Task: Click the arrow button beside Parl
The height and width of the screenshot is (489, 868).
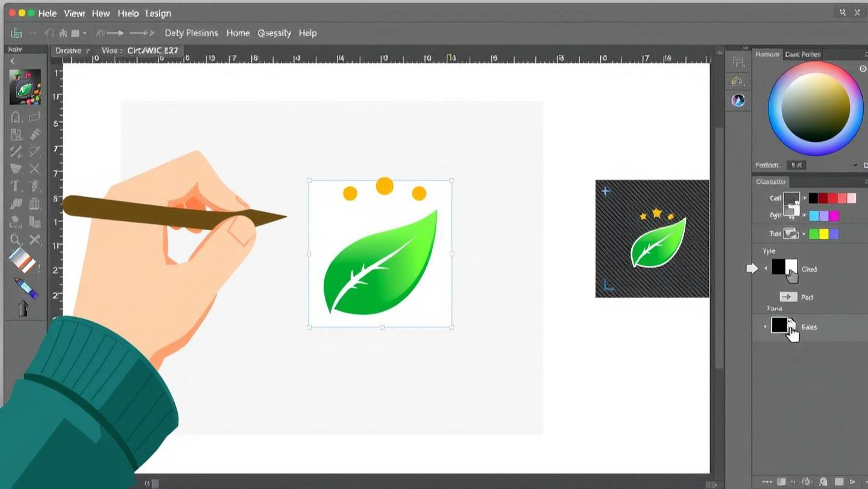Action: pyautogui.click(x=788, y=297)
